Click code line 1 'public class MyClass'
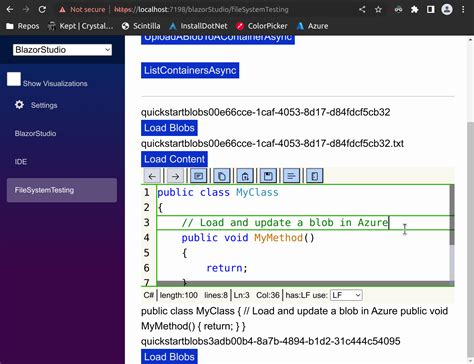This screenshot has width=474, height=364. (218, 192)
